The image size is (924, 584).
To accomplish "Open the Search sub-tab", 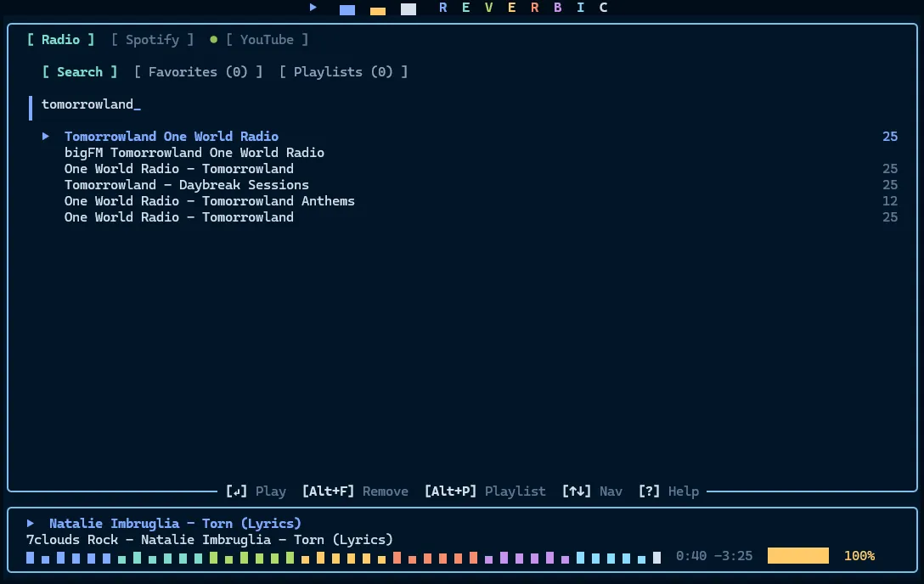I will click(x=80, y=72).
